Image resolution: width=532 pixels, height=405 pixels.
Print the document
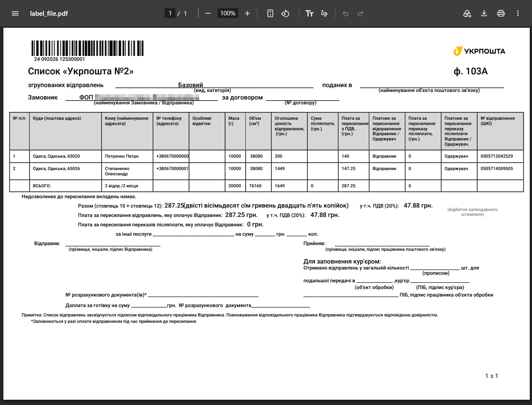tap(501, 14)
